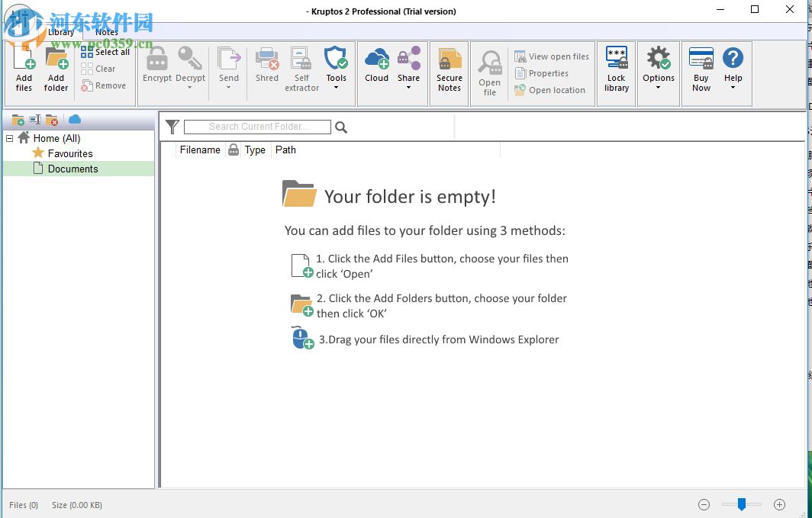Switch to the Library tab
The height and width of the screenshot is (518, 812).
coord(61,32)
